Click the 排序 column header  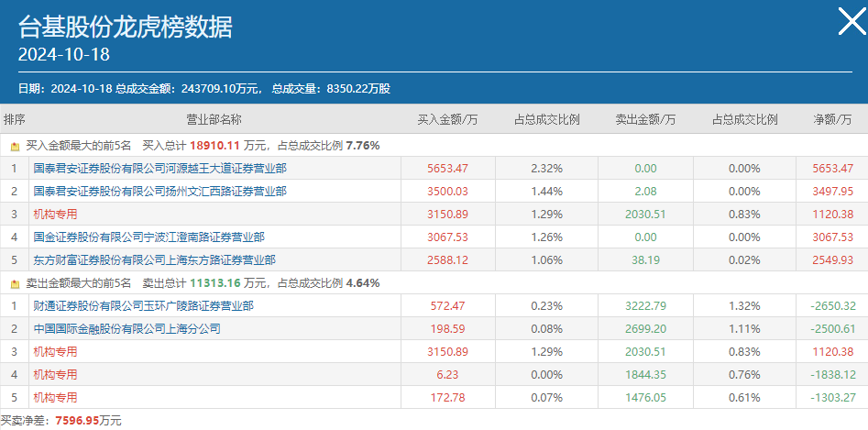pos(15,119)
